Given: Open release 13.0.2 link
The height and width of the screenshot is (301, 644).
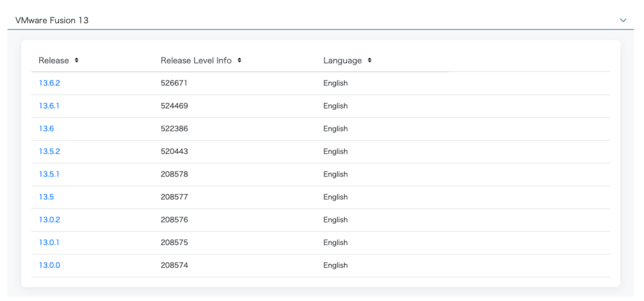Looking at the screenshot, I should (x=49, y=220).
